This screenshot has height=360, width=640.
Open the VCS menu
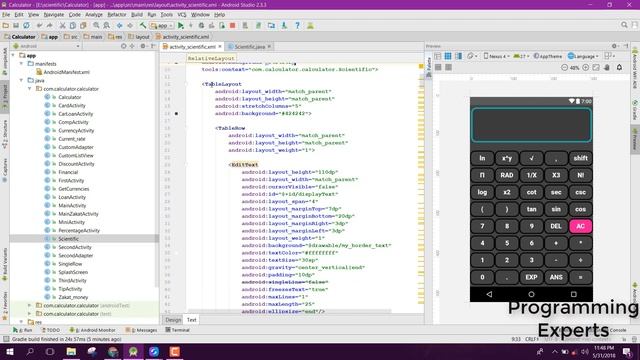pyautogui.click(x=182, y=15)
